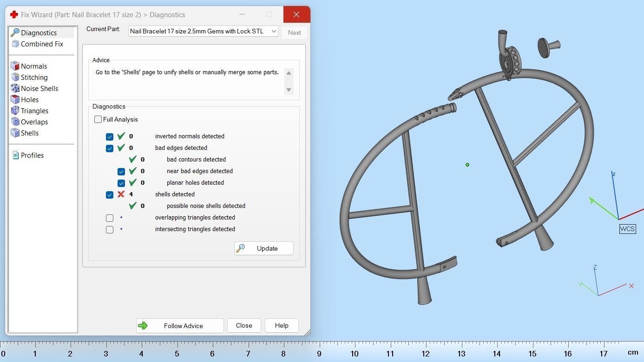Enable the Full Analysis checkbox

[98, 119]
